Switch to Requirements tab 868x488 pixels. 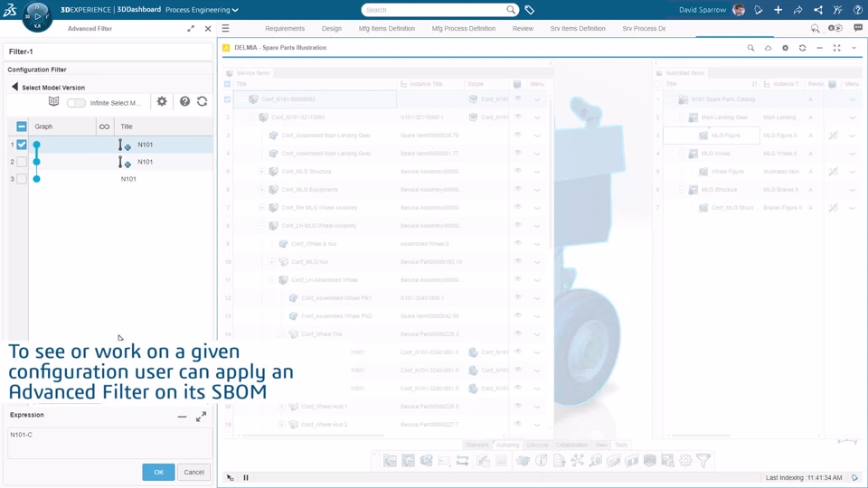click(285, 28)
